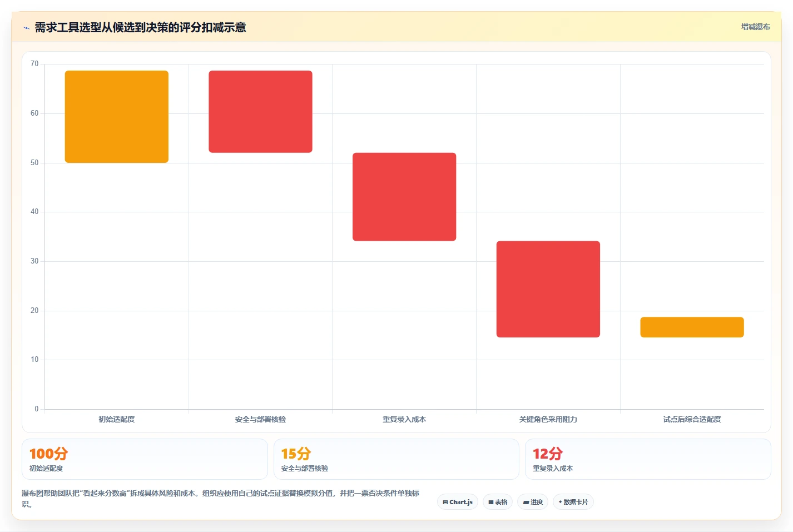Click the footer description starting 瀑布图帮助团队
Image resolution: width=793 pixels, height=532 pixels.
221,499
